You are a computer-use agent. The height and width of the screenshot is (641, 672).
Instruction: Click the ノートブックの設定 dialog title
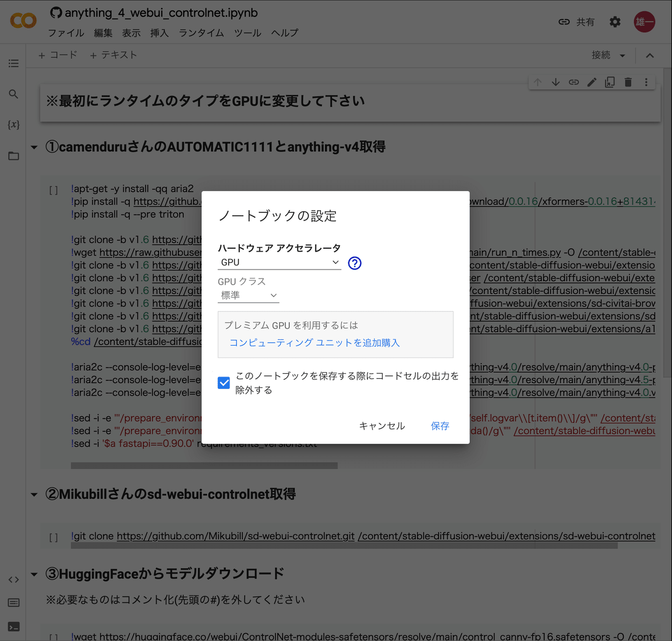click(x=277, y=216)
